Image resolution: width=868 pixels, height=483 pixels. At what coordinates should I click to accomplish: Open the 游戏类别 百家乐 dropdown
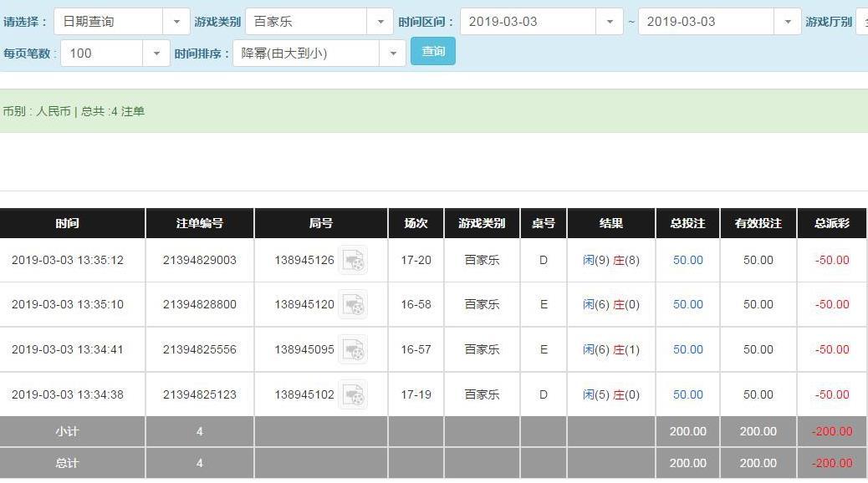point(380,22)
